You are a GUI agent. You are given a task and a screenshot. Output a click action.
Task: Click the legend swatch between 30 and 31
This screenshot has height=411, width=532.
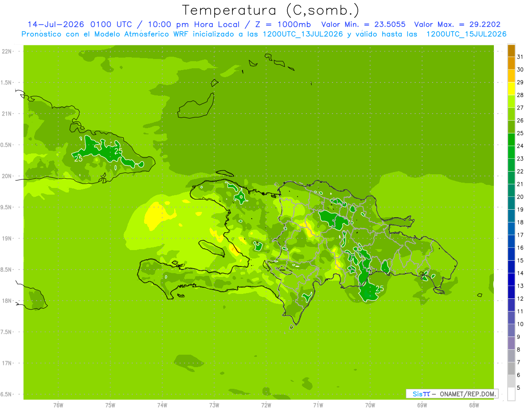(x=511, y=63)
